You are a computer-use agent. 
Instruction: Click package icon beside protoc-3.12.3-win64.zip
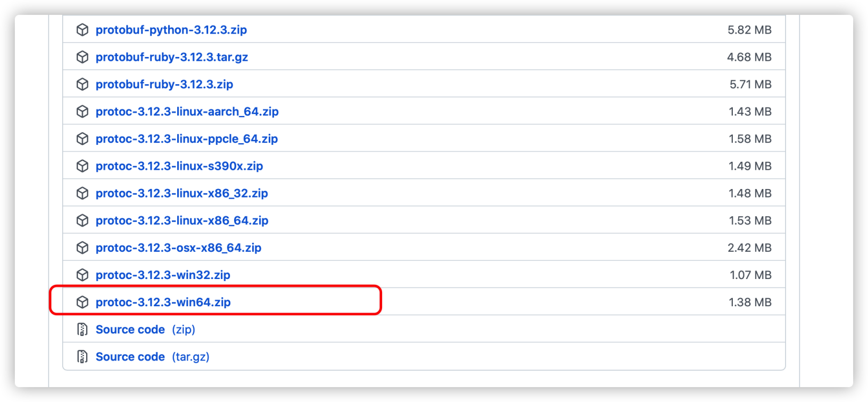82,302
